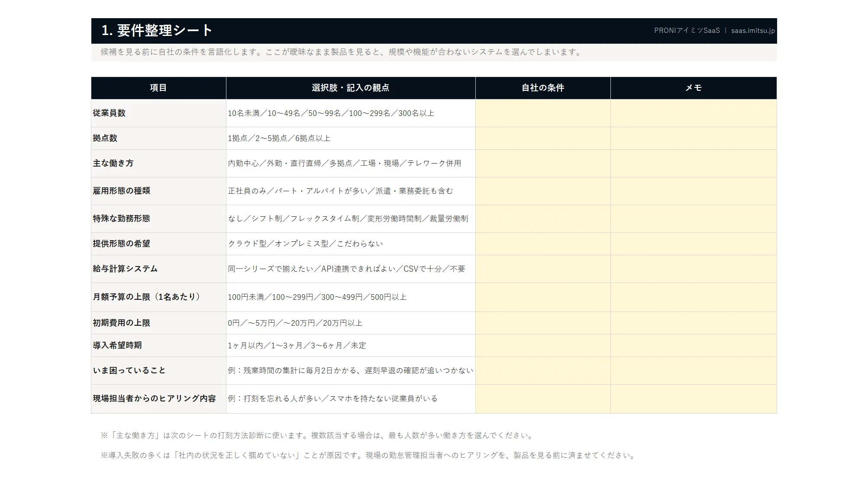Click the options text starting 100円未満／100〜299円
Screen dimensions: 868x488
tap(317, 297)
